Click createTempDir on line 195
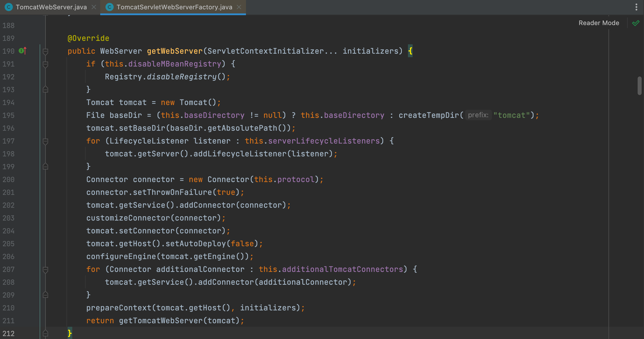644x339 pixels. point(429,115)
